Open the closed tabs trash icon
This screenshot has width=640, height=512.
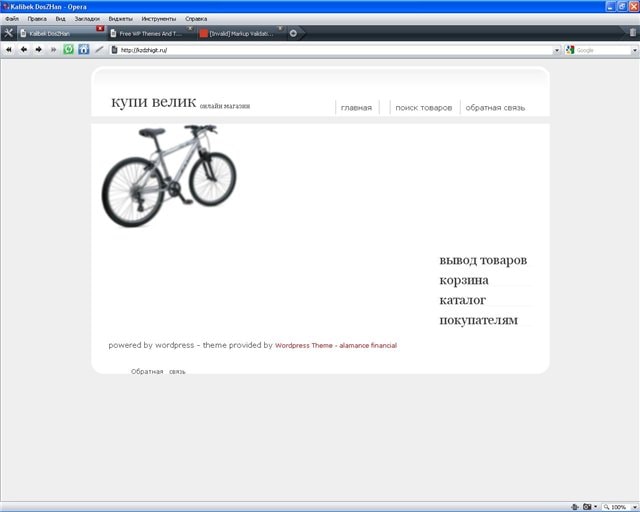point(632,33)
